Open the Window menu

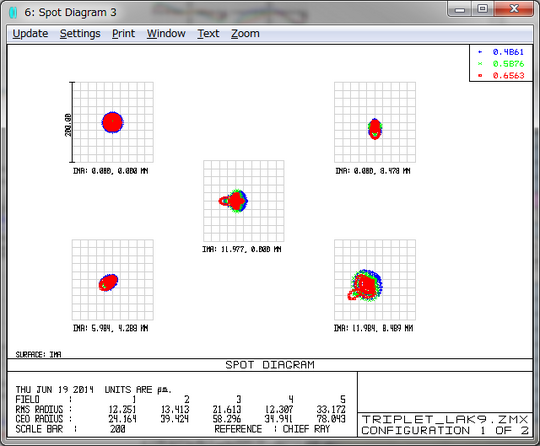(x=166, y=34)
